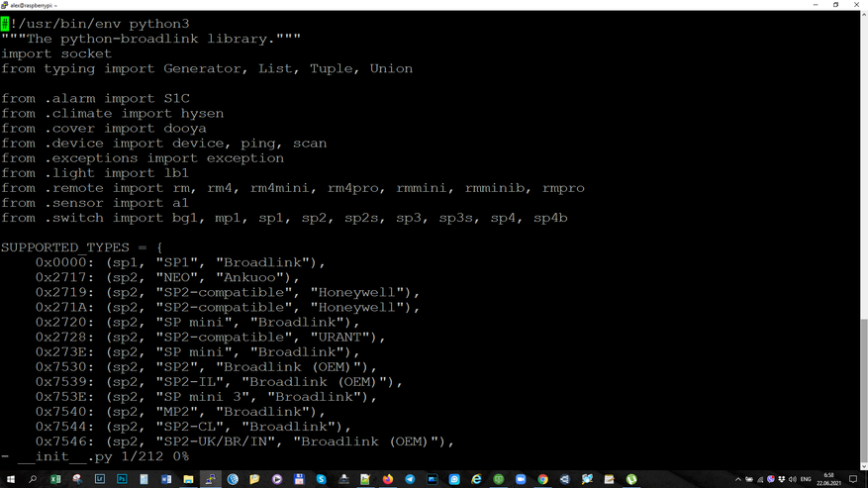Open Dropbox from the system tray
This screenshot has width=868, height=488.
[781, 480]
